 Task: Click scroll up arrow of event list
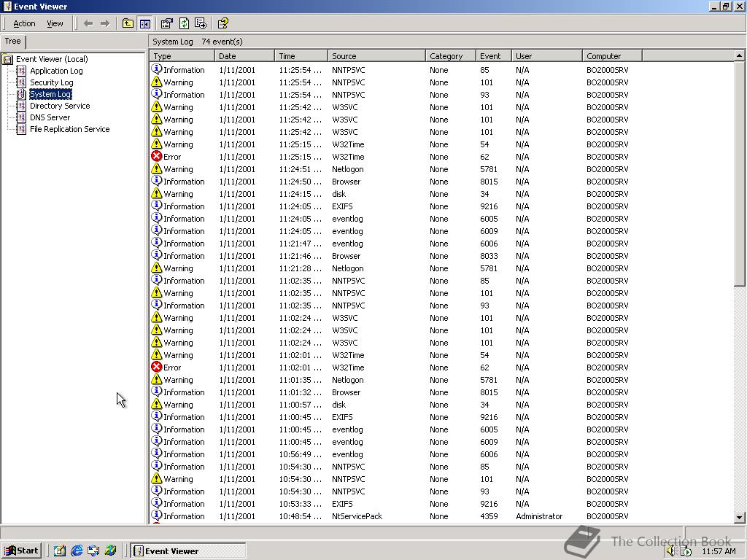point(740,55)
